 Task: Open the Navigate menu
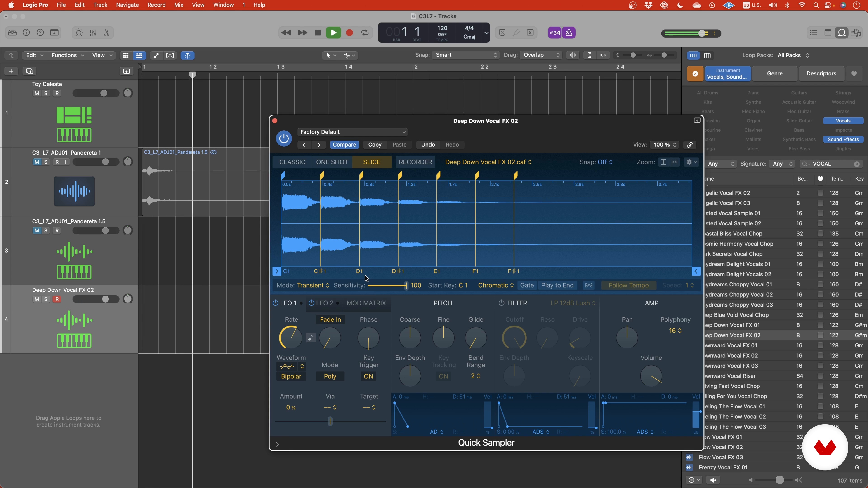tap(127, 5)
